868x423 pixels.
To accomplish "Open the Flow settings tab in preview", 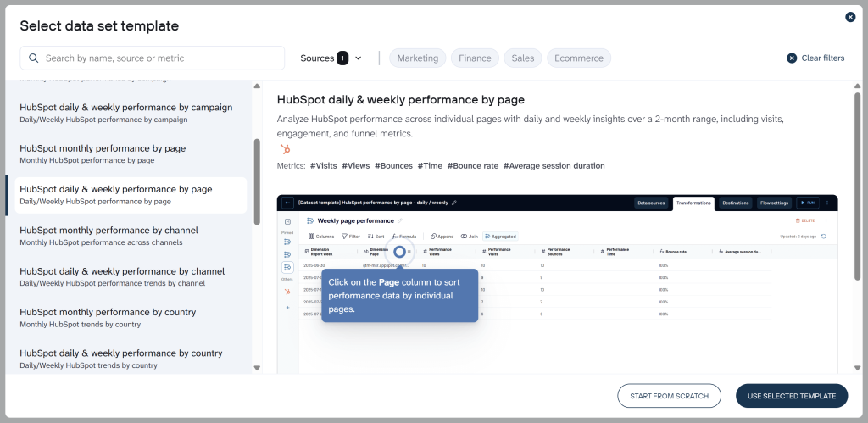I will click(x=775, y=203).
